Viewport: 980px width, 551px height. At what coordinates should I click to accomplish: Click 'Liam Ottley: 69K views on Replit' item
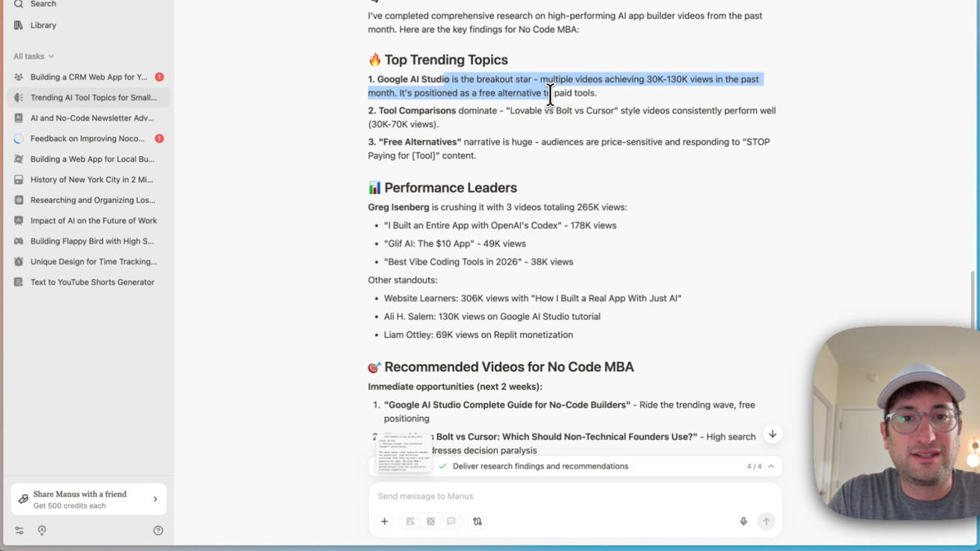pos(479,335)
